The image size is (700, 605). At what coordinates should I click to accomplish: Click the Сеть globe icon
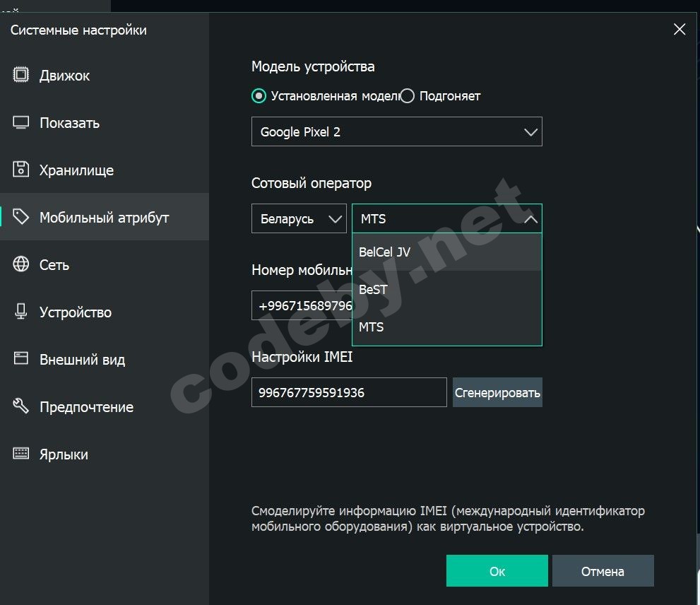[x=20, y=264]
